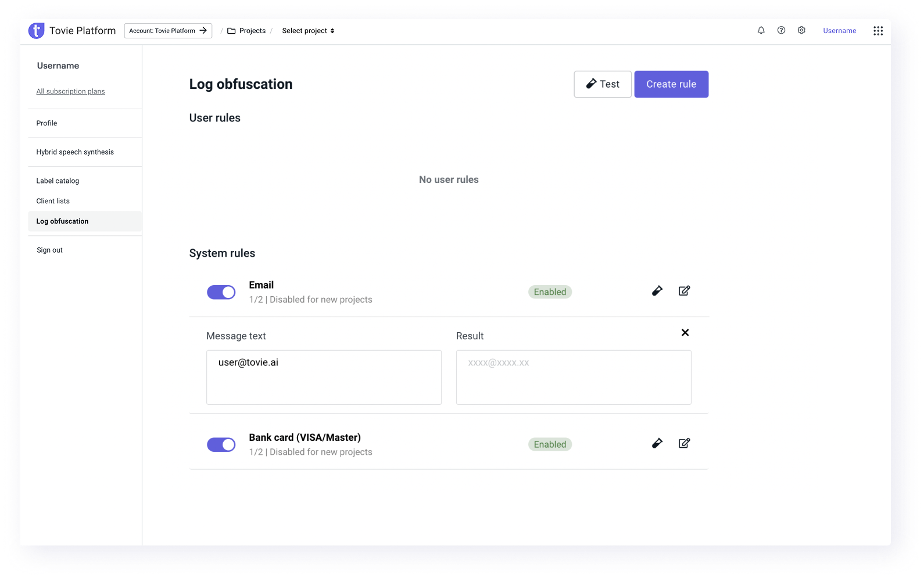The height and width of the screenshot is (579, 924).
Task: Click the 'Message text' field label
Action: (x=236, y=336)
